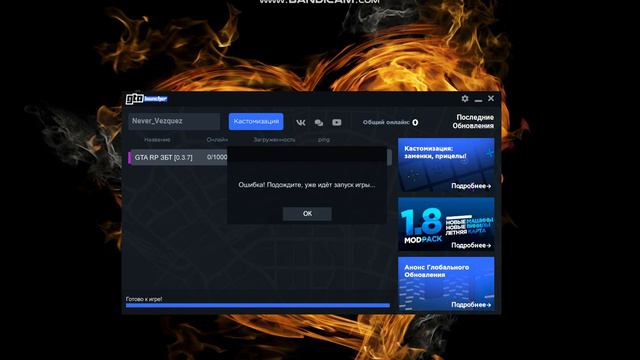Close the launcher window
The height and width of the screenshot is (360, 640).
(x=491, y=98)
